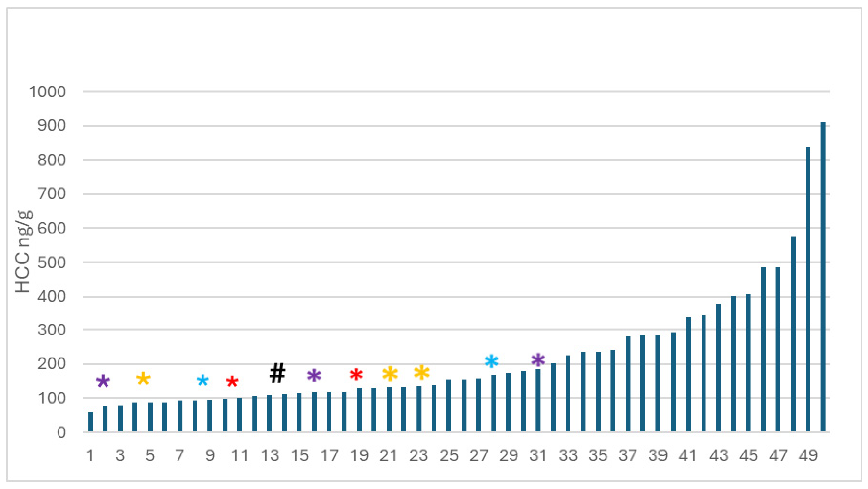Click the red asterisk above bar 10

232,382
